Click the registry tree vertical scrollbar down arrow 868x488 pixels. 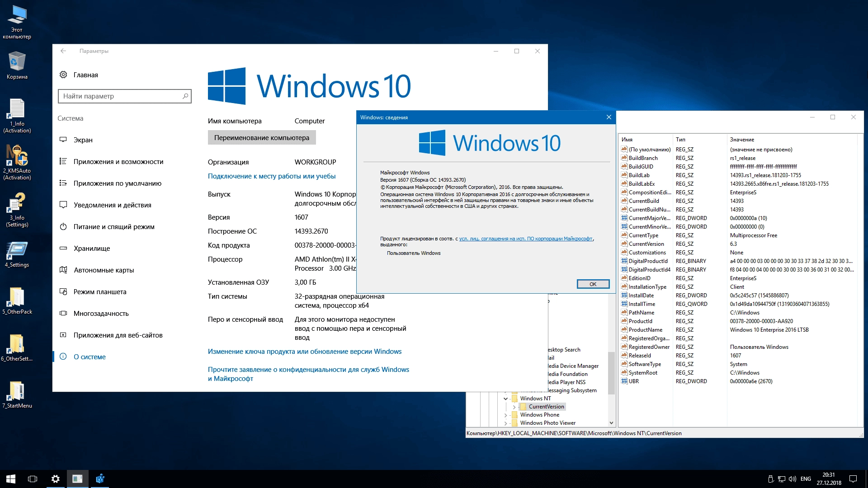pos(611,423)
